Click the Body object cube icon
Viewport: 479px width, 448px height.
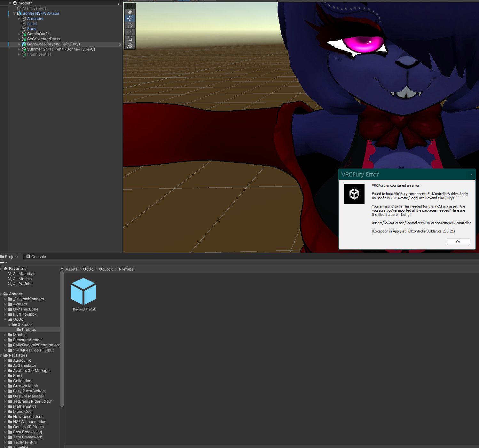coord(24,29)
